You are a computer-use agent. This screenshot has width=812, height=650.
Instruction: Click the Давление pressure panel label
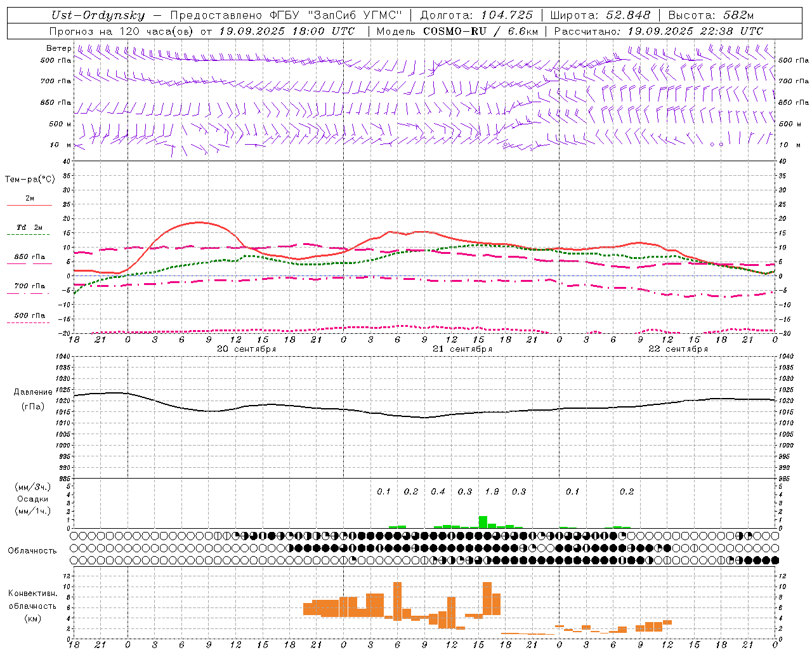(33, 392)
